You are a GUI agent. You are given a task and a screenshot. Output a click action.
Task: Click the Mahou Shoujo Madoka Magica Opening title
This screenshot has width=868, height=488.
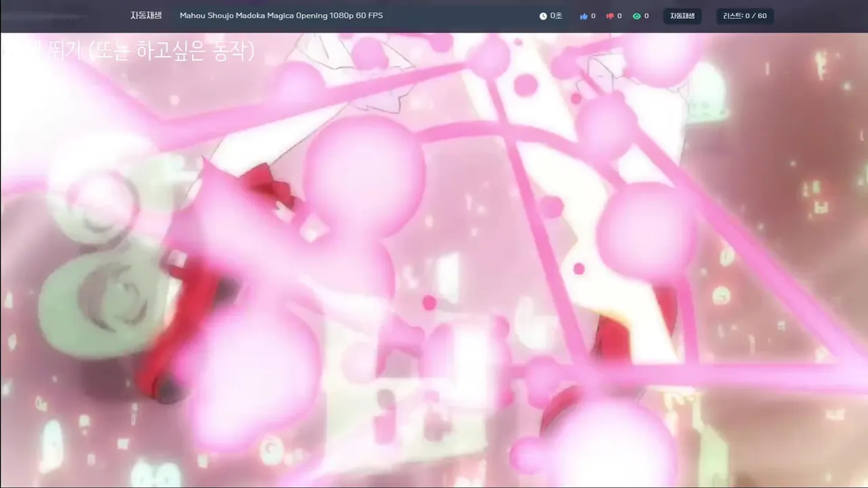(281, 15)
